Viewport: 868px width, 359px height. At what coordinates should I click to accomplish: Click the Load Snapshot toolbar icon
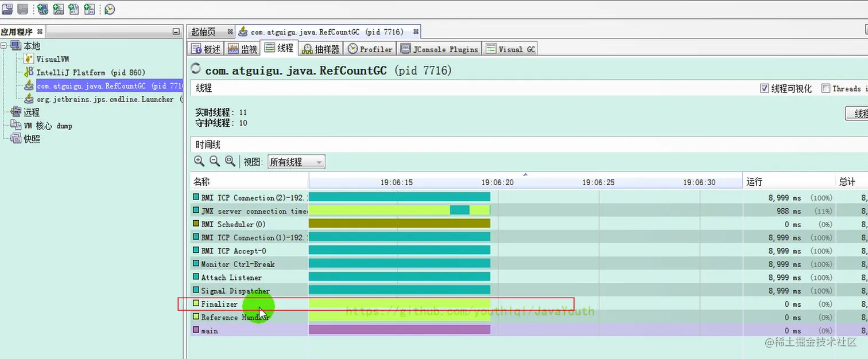pyautogui.click(x=7, y=9)
